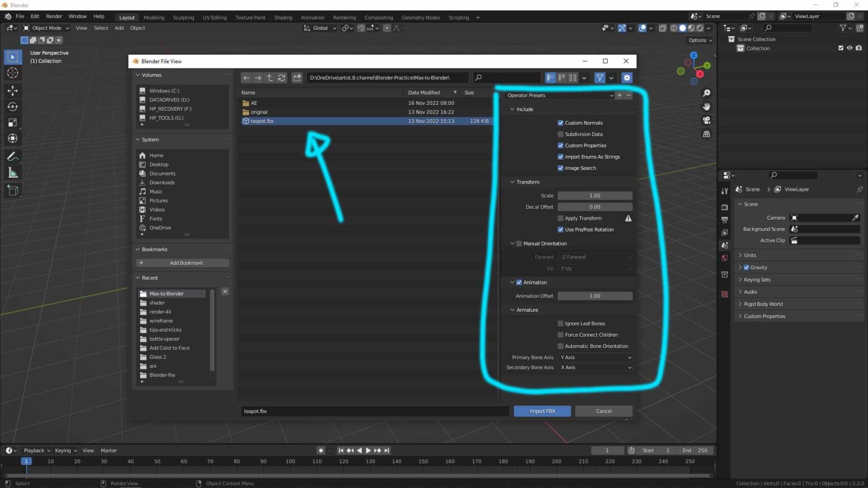
Task: Adjust the Scale value slider
Action: point(595,195)
